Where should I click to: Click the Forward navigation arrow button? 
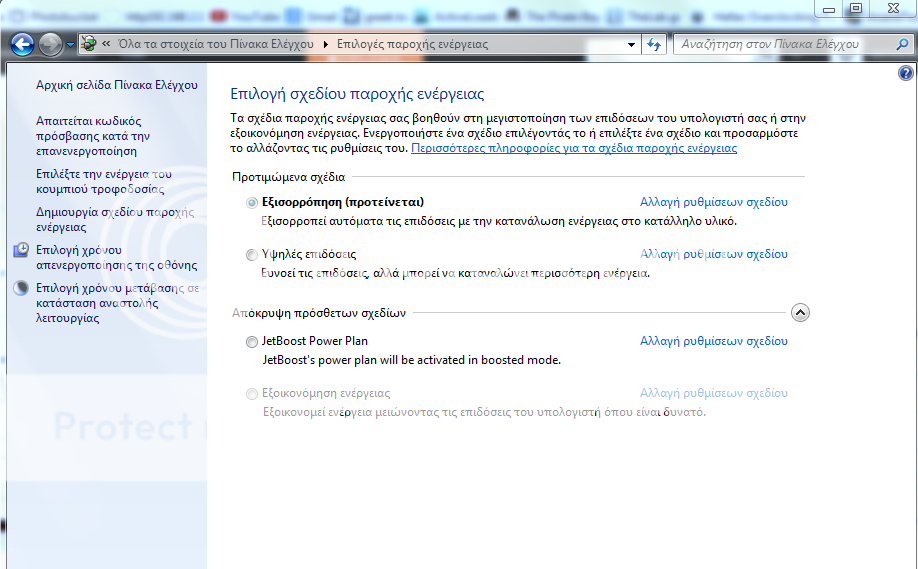point(50,45)
